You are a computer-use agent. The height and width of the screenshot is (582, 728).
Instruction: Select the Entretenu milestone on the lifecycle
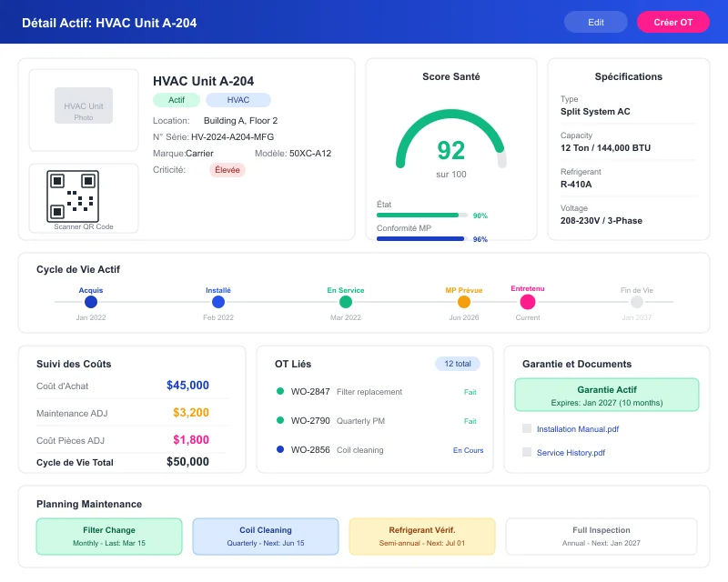(528, 300)
